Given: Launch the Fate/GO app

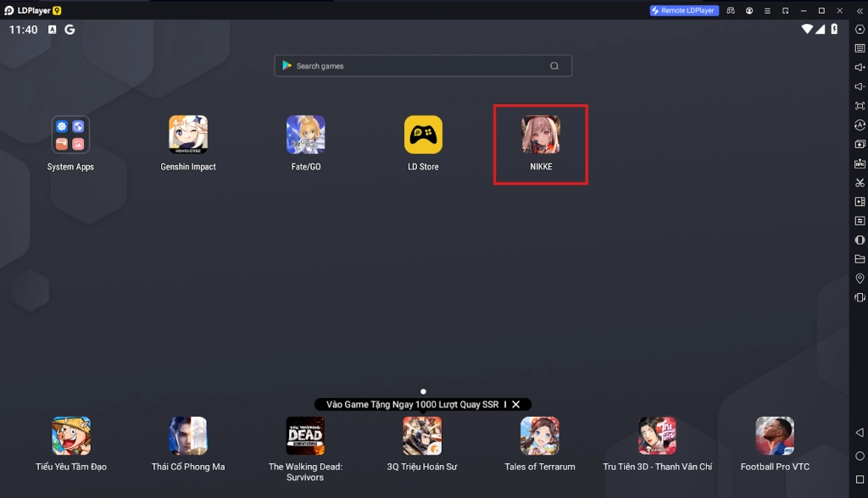Looking at the screenshot, I should pos(305,143).
